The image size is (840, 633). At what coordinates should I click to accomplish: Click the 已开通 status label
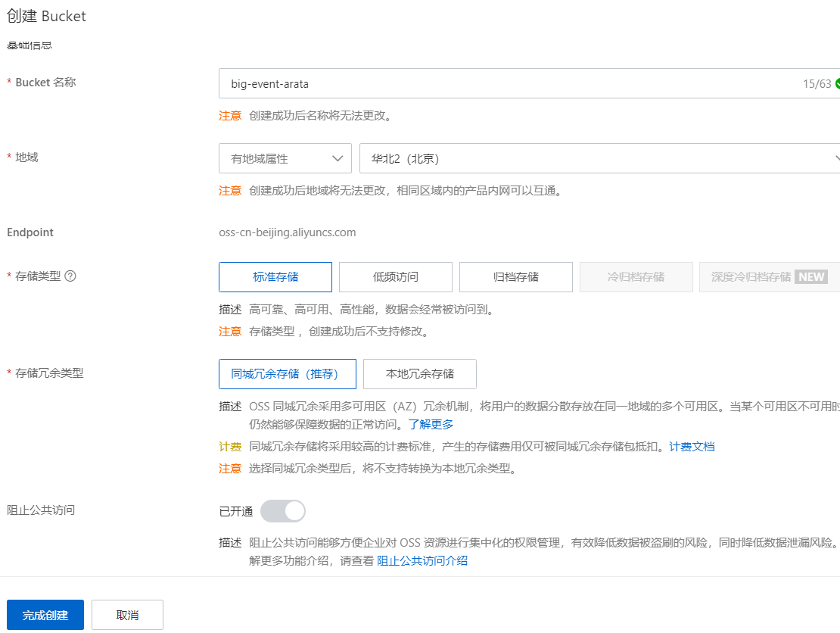tap(235, 511)
